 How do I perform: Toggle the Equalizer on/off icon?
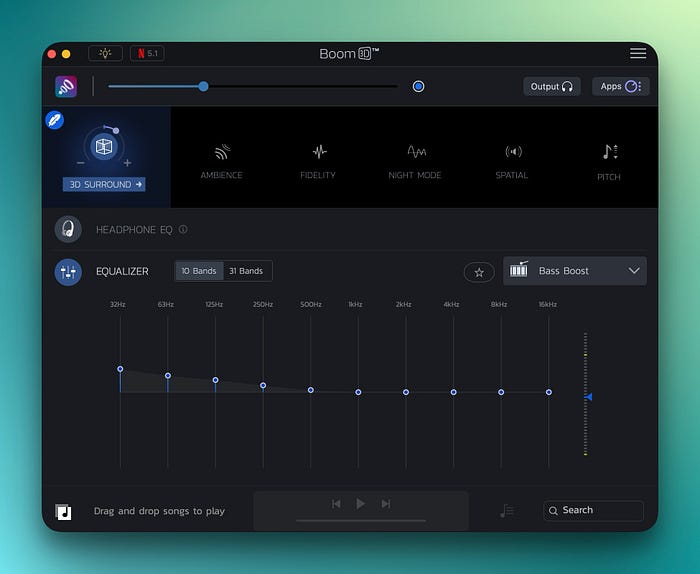tap(68, 272)
